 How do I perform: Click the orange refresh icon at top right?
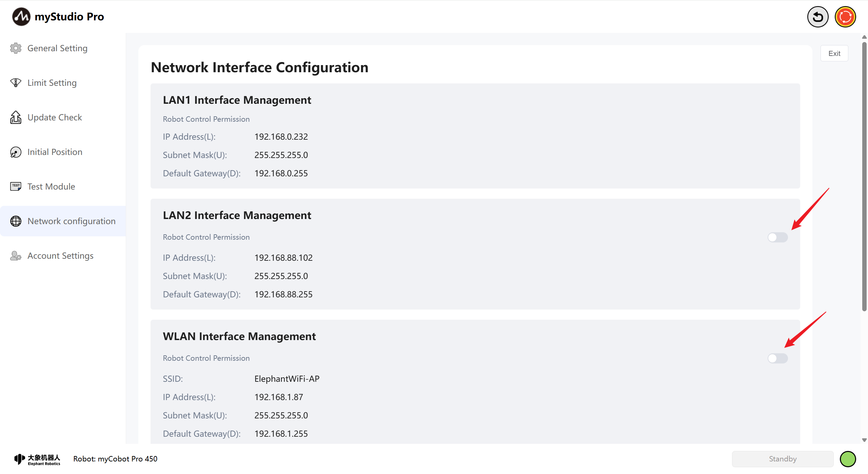845,17
